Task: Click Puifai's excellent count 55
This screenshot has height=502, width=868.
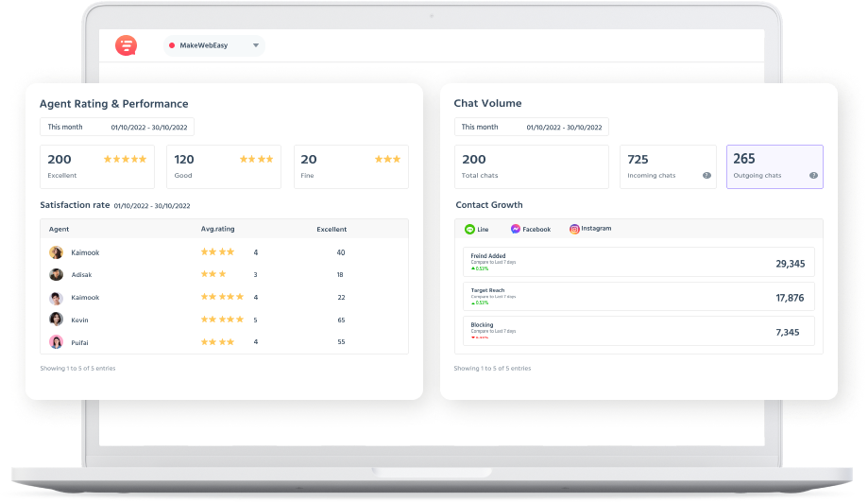Action: tap(341, 342)
